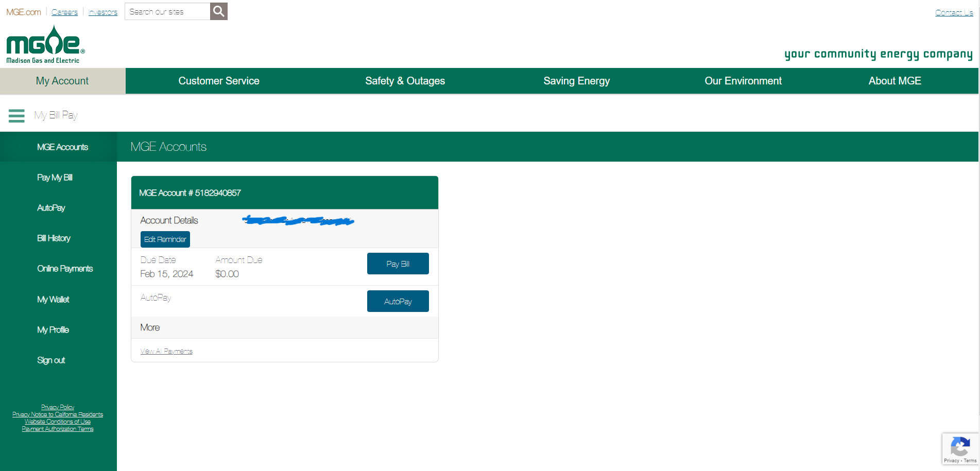Open My Profile in the sidebar
980x471 pixels.
(53, 330)
